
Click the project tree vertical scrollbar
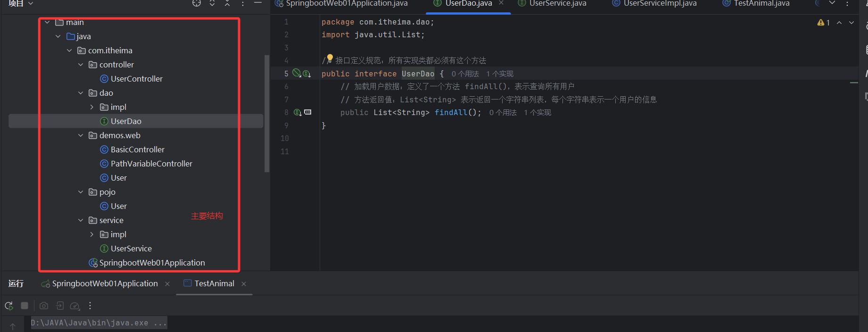(x=267, y=114)
